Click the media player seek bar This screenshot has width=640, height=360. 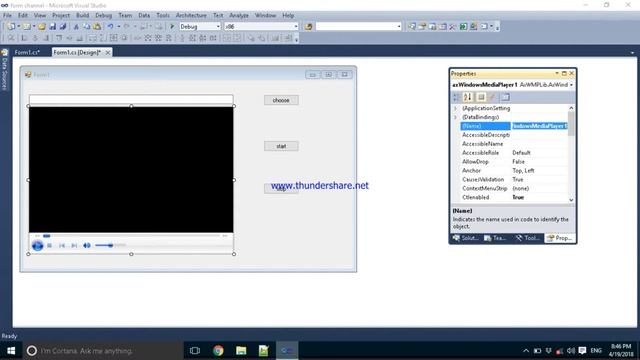tap(131, 236)
